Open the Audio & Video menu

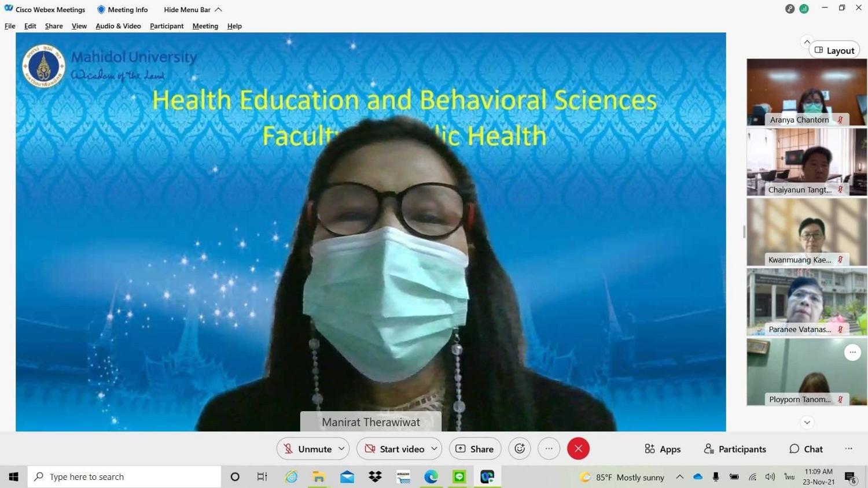click(x=118, y=26)
